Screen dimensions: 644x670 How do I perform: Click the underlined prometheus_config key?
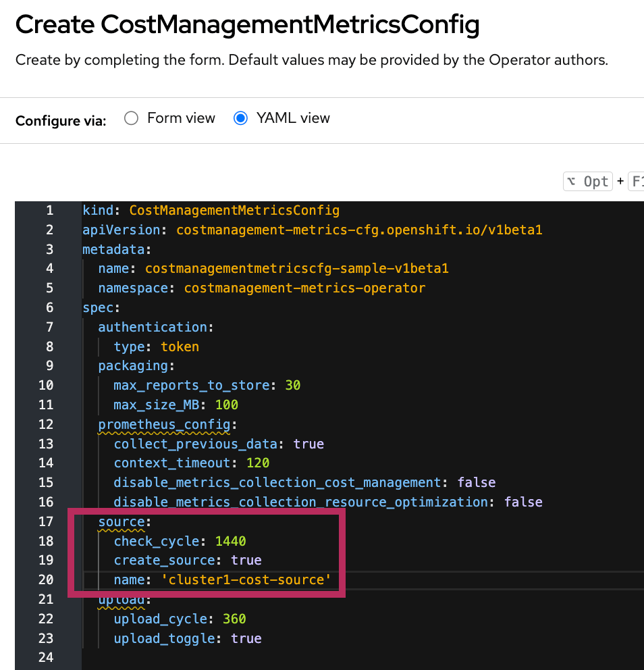[165, 425]
